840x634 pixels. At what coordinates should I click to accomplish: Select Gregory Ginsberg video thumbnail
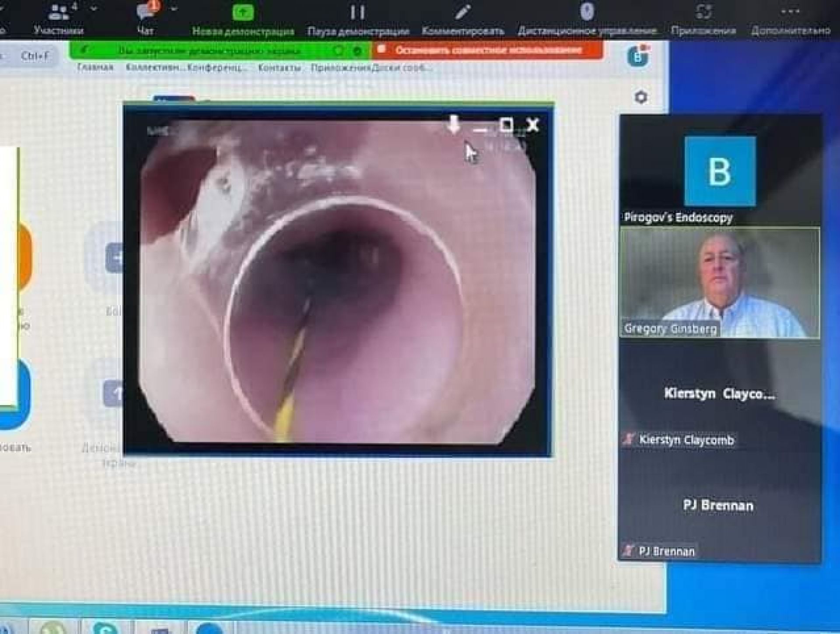click(x=720, y=282)
